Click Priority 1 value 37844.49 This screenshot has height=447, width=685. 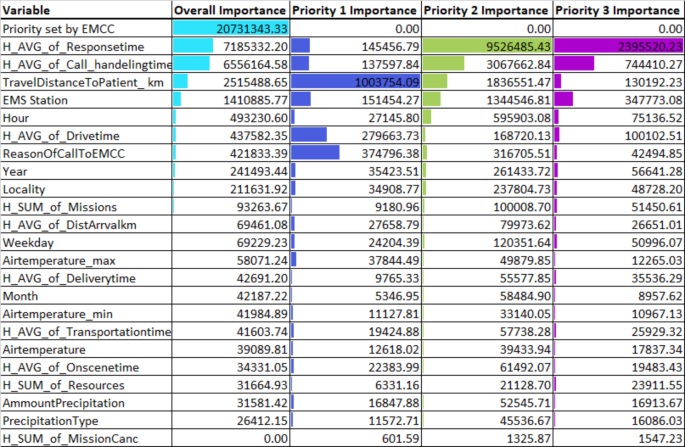394,261
